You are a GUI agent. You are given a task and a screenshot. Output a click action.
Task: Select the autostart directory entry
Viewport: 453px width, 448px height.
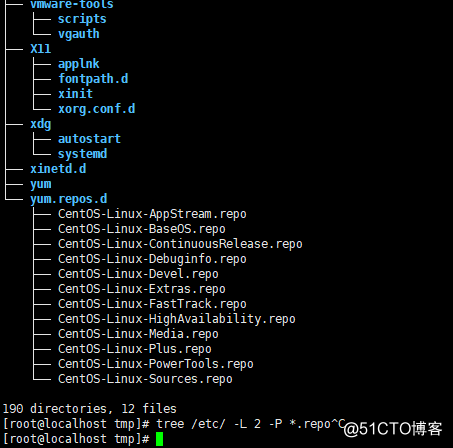pos(89,139)
